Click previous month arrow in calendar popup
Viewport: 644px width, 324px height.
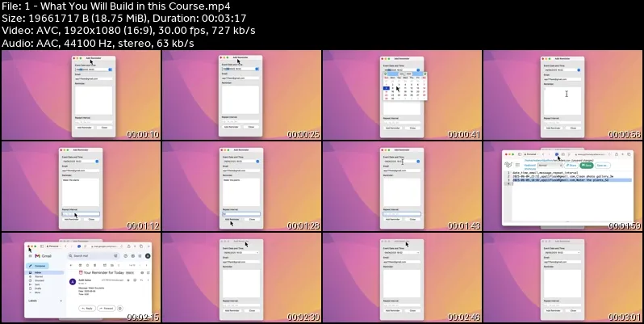(x=385, y=74)
